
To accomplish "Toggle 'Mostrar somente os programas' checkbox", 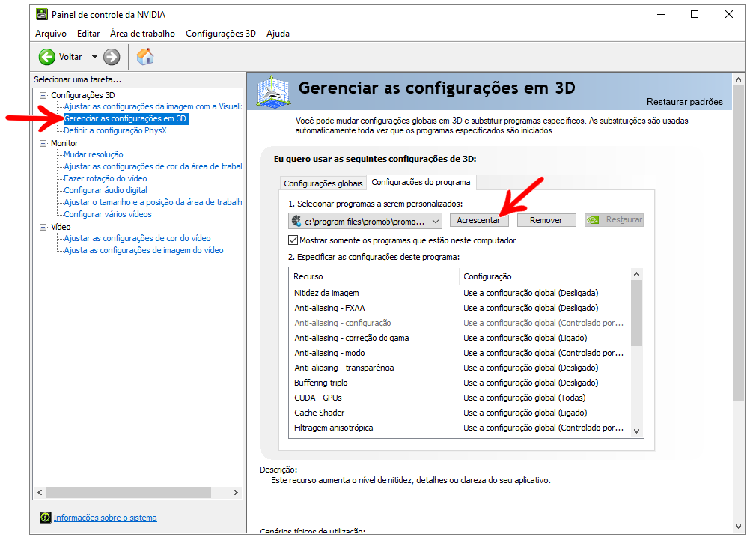I will 293,240.
